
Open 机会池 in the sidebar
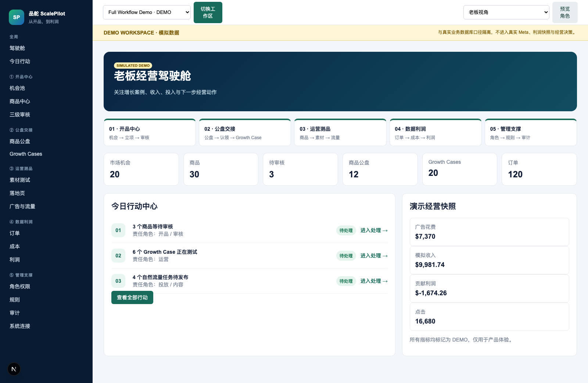click(x=17, y=88)
